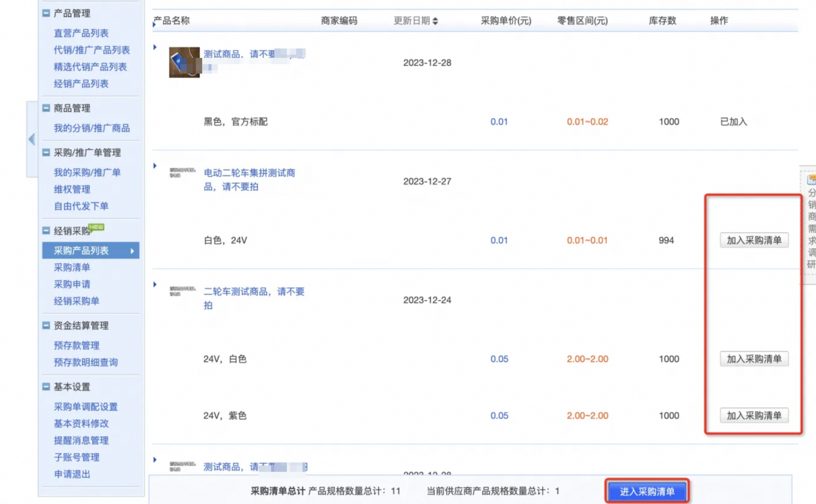816x504 pixels.
Task: Add 白色，24V to purchase list
Action: click(x=754, y=240)
